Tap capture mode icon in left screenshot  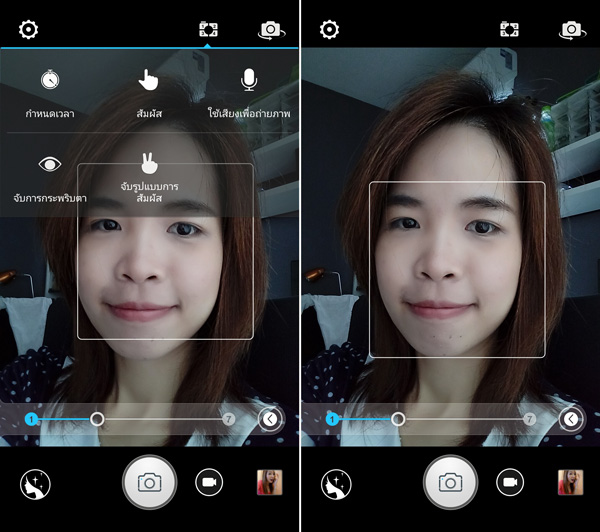(x=208, y=29)
